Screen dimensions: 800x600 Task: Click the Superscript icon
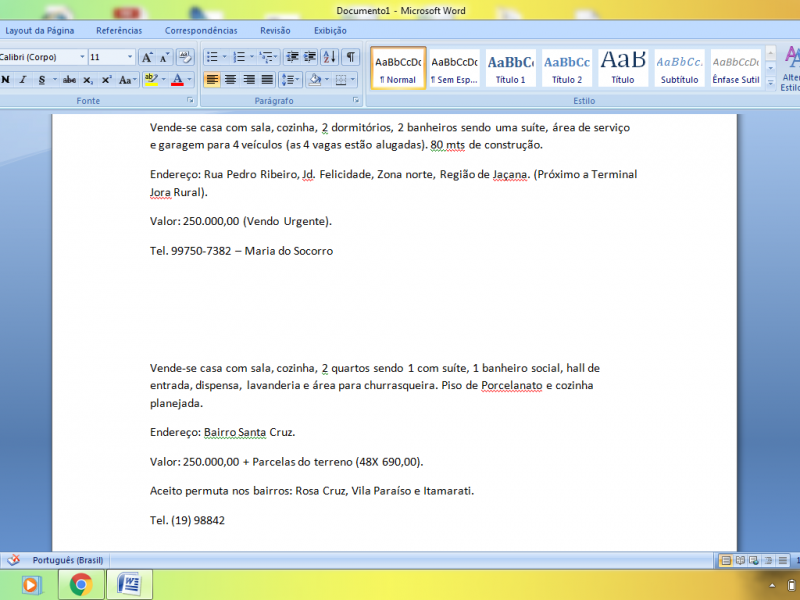[x=106, y=80]
